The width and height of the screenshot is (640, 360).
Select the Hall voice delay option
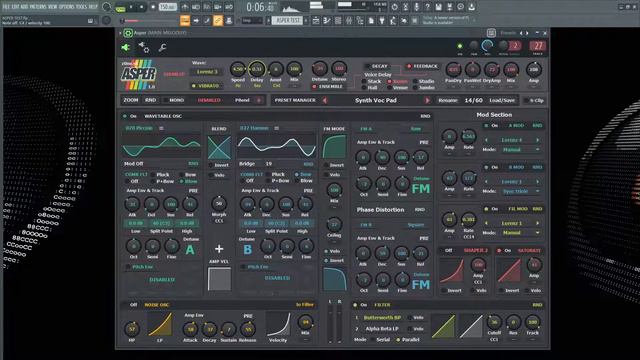(x=370, y=88)
